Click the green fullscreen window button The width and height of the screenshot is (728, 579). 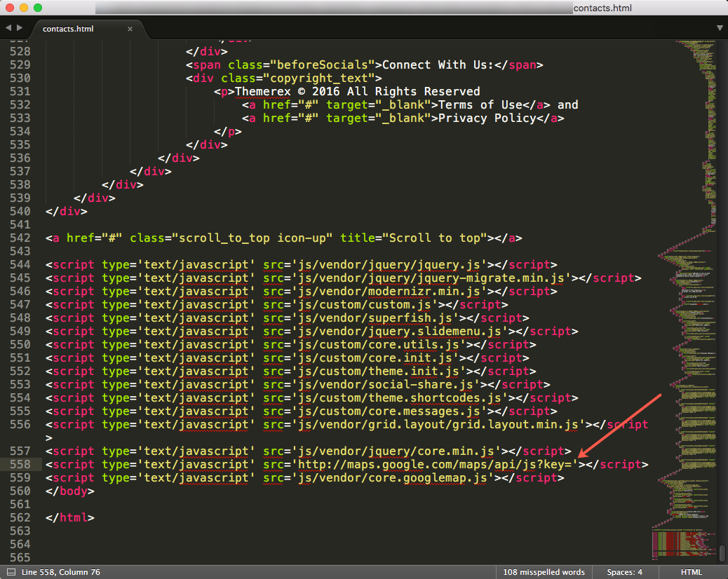coord(38,8)
